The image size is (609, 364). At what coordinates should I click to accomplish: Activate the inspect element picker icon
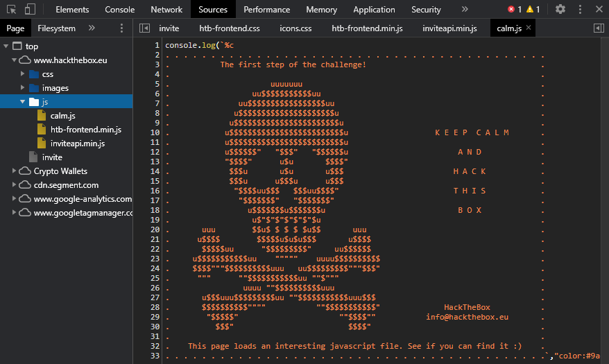click(x=11, y=9)
